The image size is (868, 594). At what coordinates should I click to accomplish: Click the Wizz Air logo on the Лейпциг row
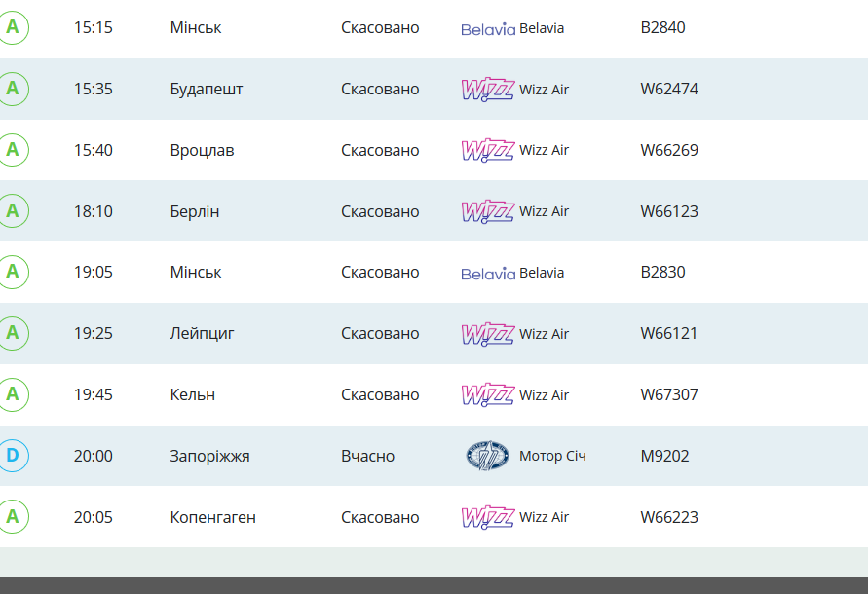(488, 334)
